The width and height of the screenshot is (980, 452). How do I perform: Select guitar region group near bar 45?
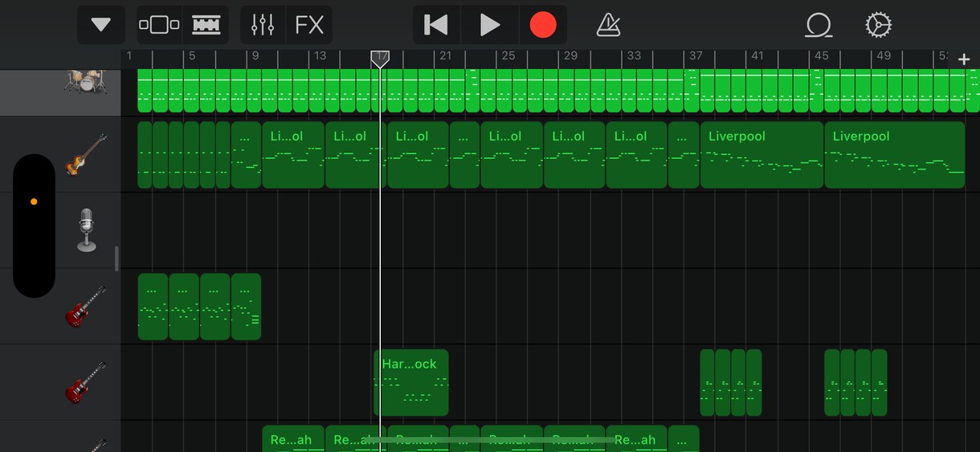[x=855, y=382]
